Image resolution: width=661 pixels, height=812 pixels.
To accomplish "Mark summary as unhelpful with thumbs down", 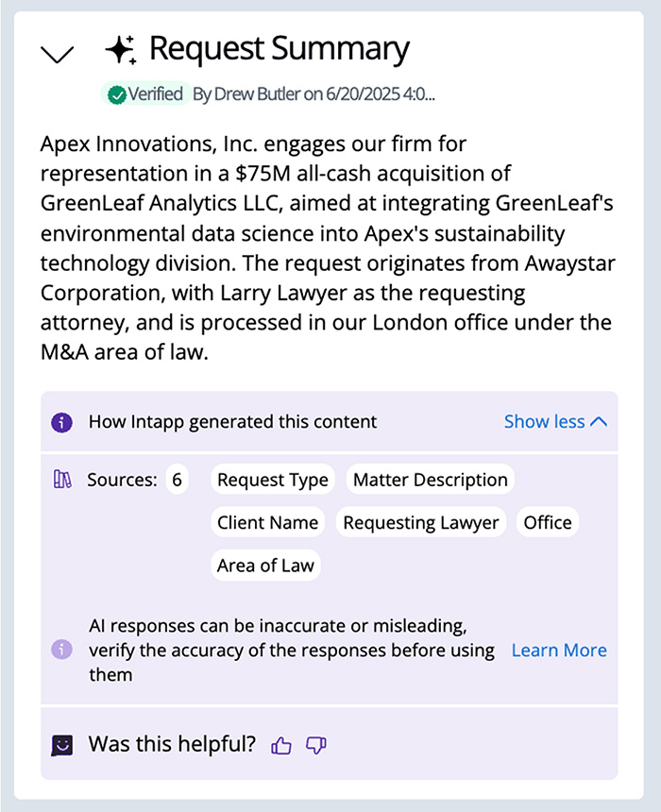I will (316, 746).
